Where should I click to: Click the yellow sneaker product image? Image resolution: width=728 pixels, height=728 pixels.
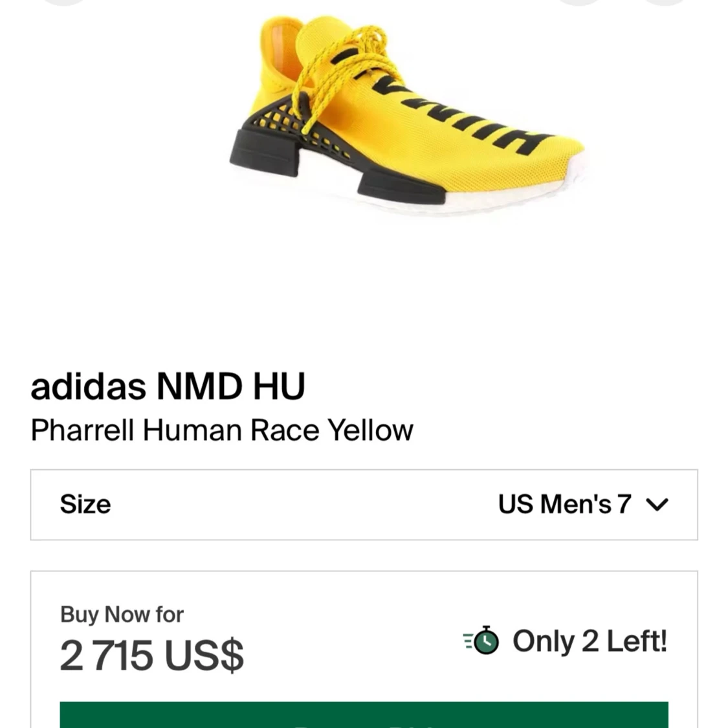(x=408, y=116)
